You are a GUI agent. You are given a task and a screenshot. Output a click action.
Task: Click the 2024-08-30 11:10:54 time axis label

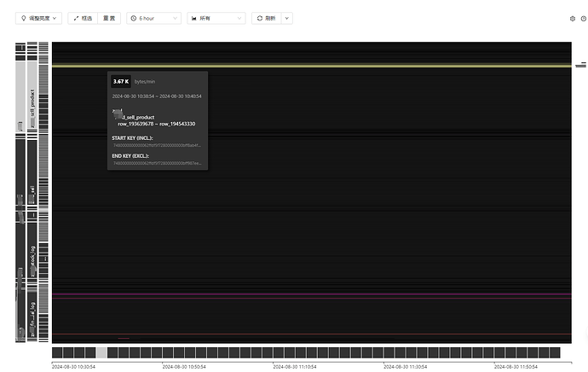(295, 367)
